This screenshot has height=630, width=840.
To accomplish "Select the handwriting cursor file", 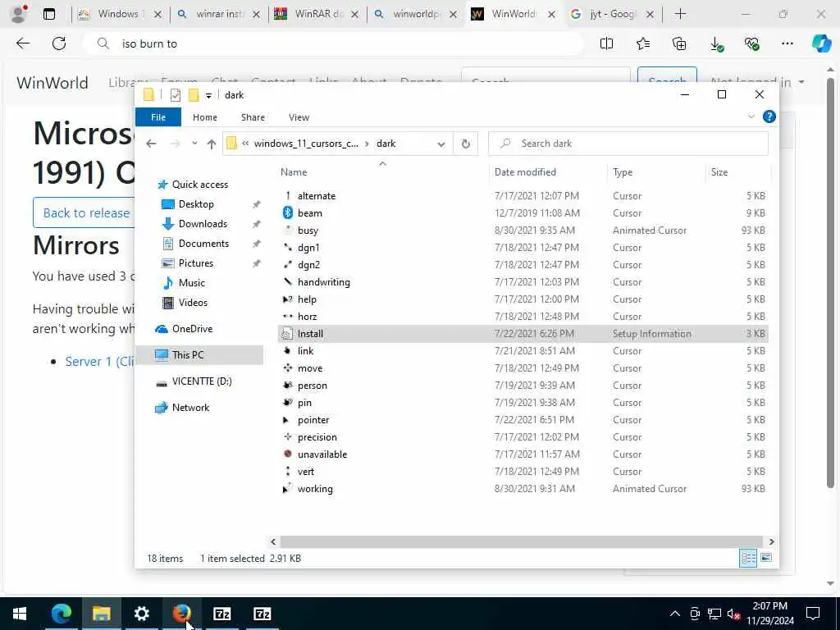I will (x=523, y=282).
